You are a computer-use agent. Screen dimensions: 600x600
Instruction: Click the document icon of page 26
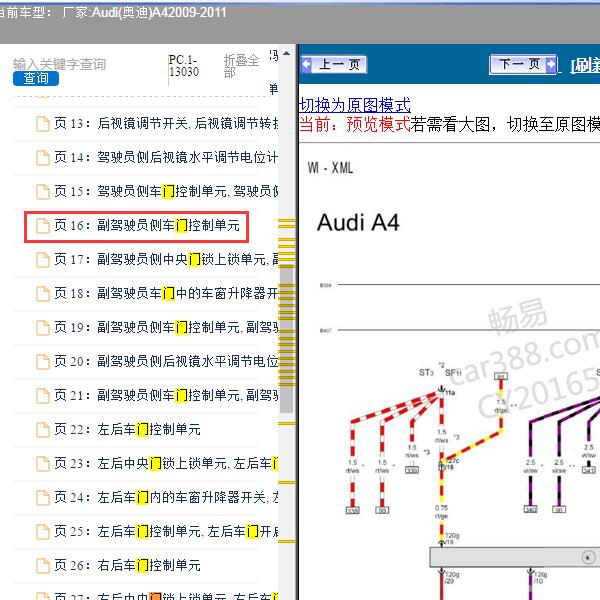[x=43, y=565]
